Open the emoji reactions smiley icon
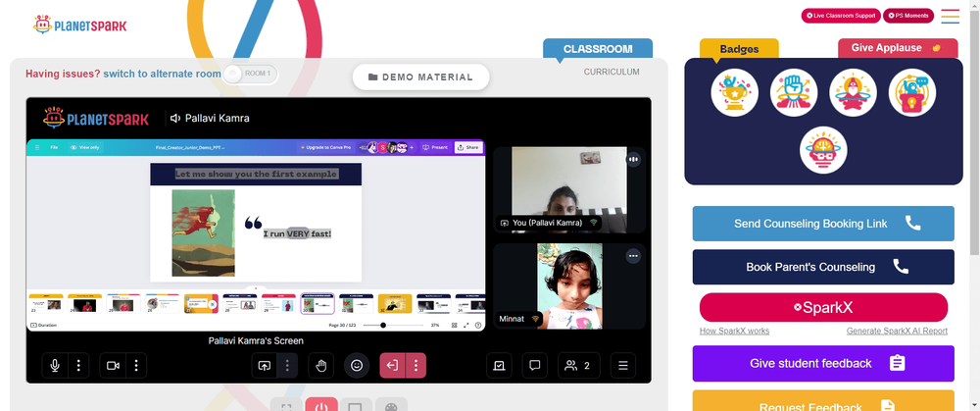This screenshot has width=980, height=411. coord(357,365)
